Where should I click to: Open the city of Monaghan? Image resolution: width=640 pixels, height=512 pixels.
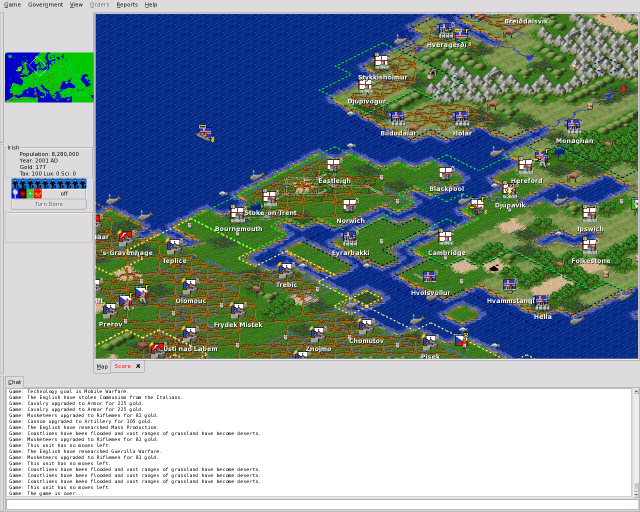(x=574, y=126)
